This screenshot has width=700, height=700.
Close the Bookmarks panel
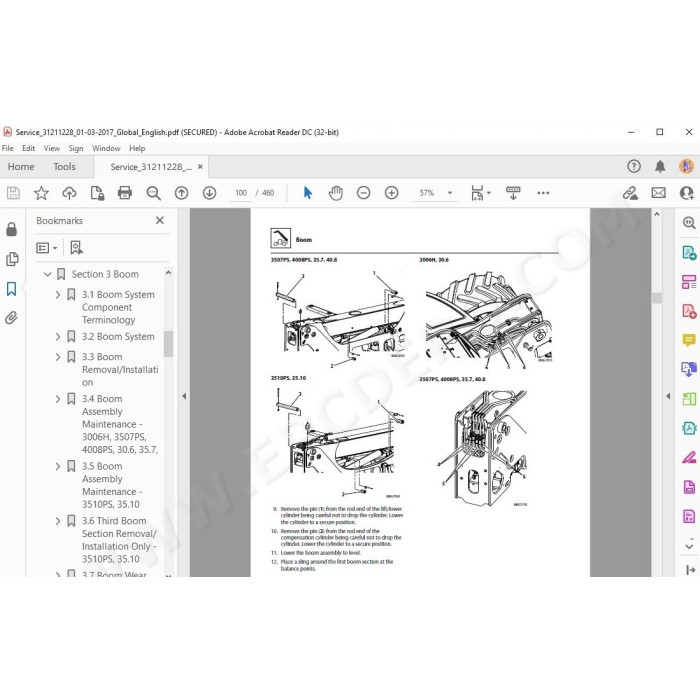(x=160, y=220)
